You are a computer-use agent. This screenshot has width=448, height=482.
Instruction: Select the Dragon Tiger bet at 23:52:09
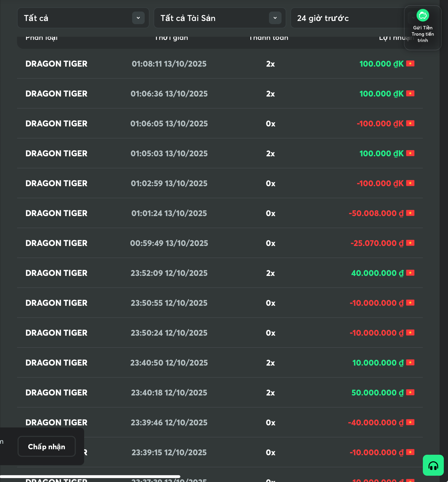56,273
